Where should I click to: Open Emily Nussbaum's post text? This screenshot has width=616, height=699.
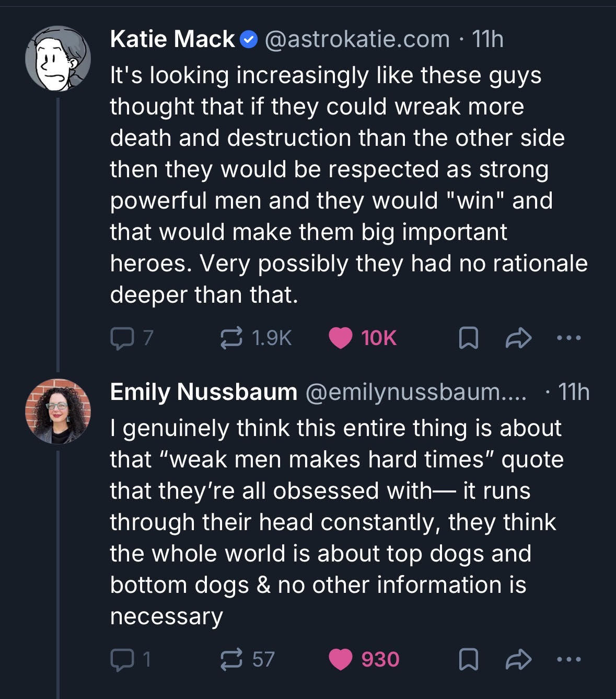tap(334, 522)
